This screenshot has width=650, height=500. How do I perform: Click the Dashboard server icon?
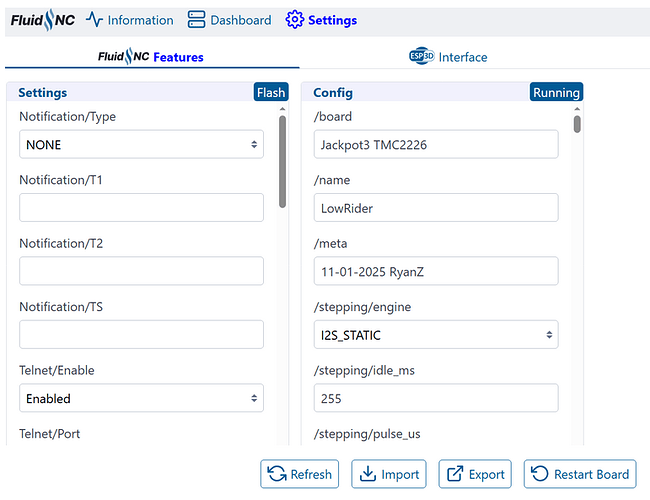click(x=196, y=19)
